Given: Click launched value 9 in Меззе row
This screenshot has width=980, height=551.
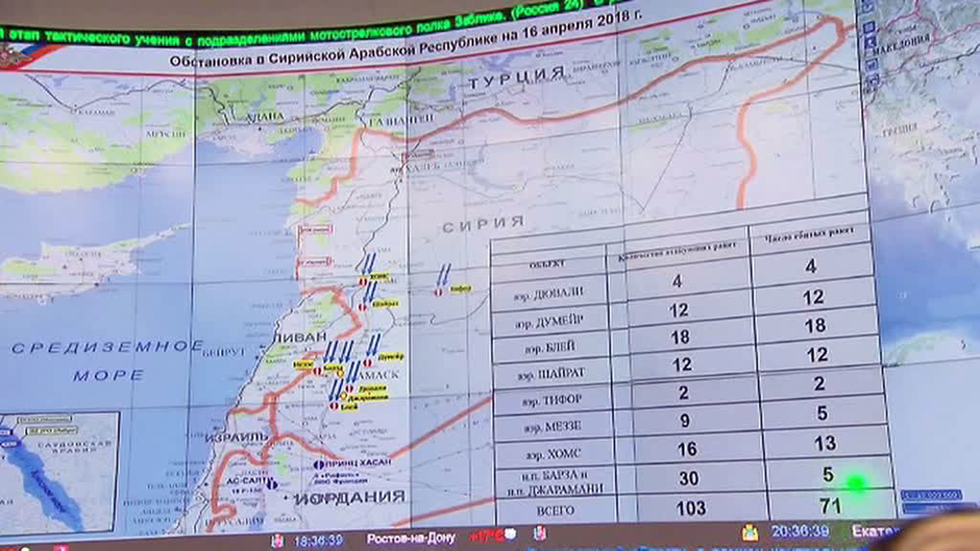Looking at the screenshot, I should [x=685, y=420].
